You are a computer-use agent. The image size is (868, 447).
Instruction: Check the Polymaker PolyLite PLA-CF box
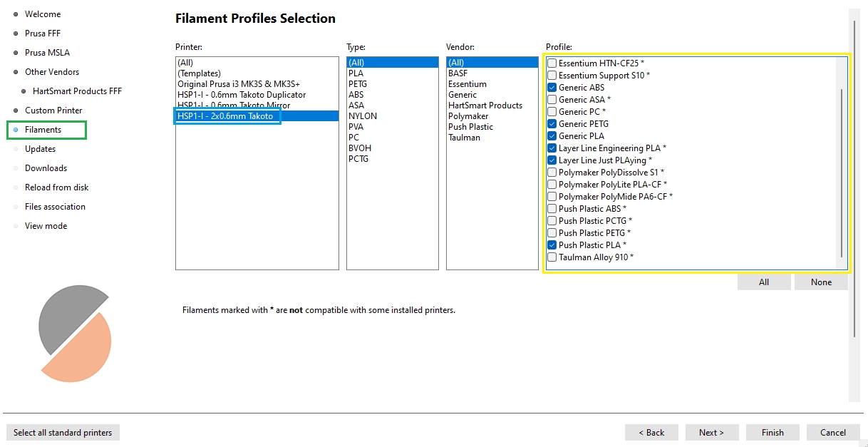[552, 185]
